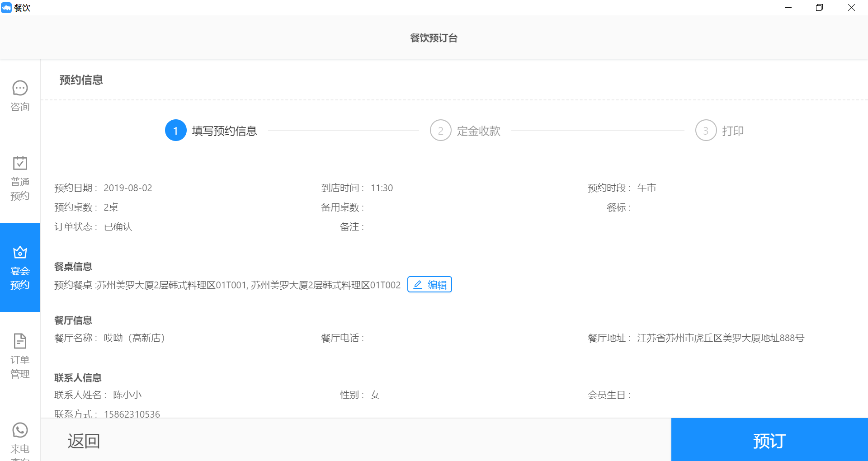
Task: Close the 餐饮 window
Action: [x=851, y=8]
